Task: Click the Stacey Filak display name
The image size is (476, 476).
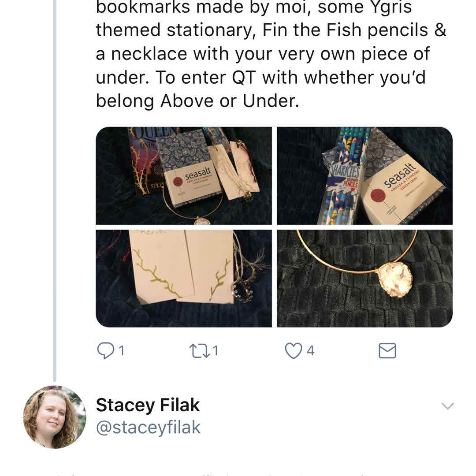Action: pos(148,405)
